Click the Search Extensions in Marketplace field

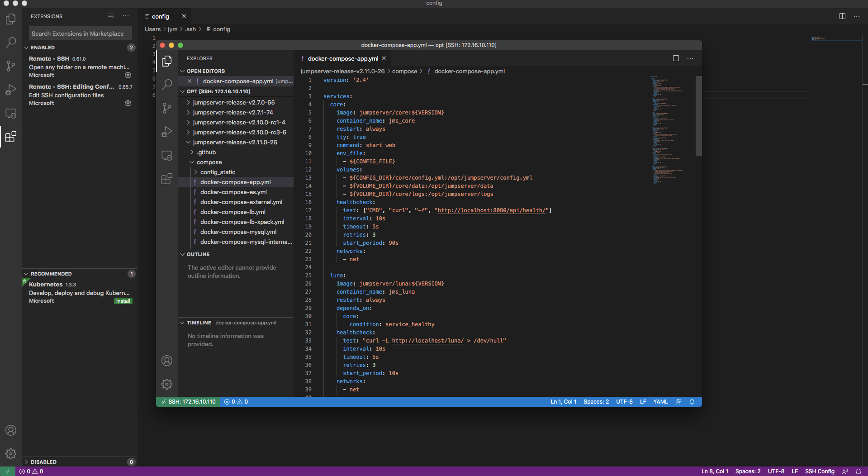pyautogui.click(x=80, y=33)
